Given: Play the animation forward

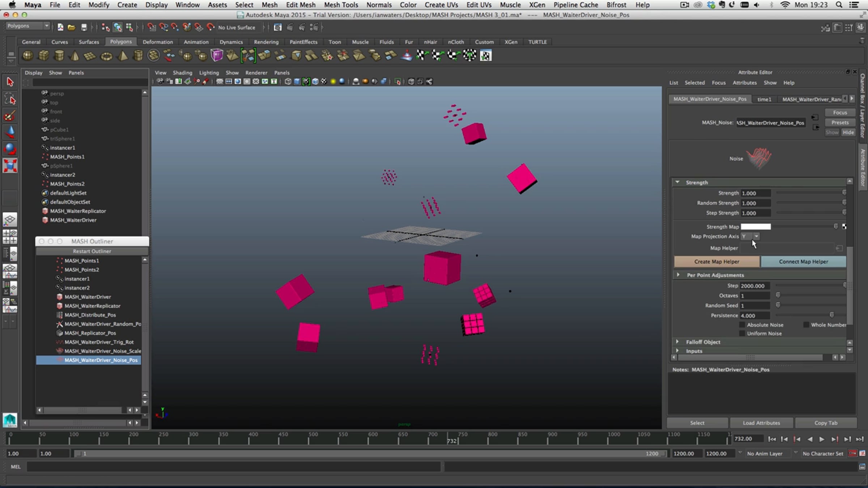Looking at the screenshot, I should click(822, 439).
